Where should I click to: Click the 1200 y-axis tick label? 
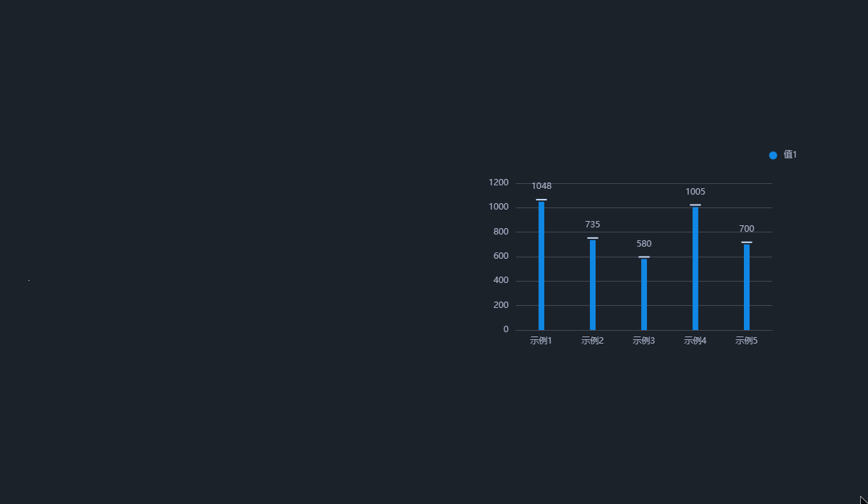pos(499,183)
